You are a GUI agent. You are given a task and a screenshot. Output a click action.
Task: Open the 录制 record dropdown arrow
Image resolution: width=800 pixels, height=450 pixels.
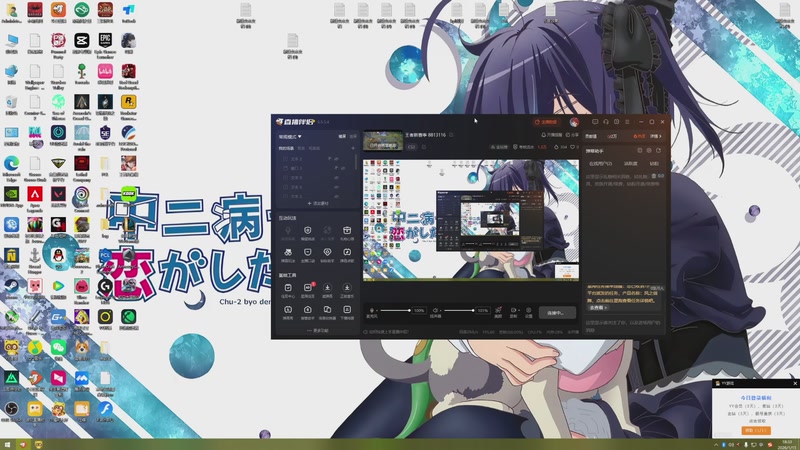point(518,310)
